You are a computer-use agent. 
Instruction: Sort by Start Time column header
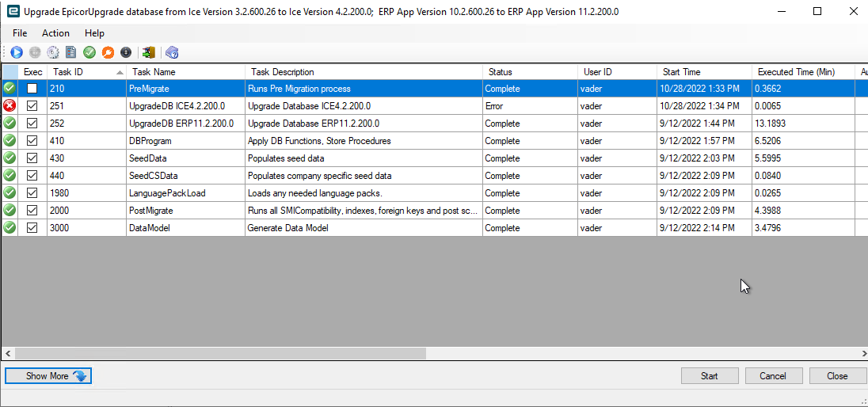(705, 72)
